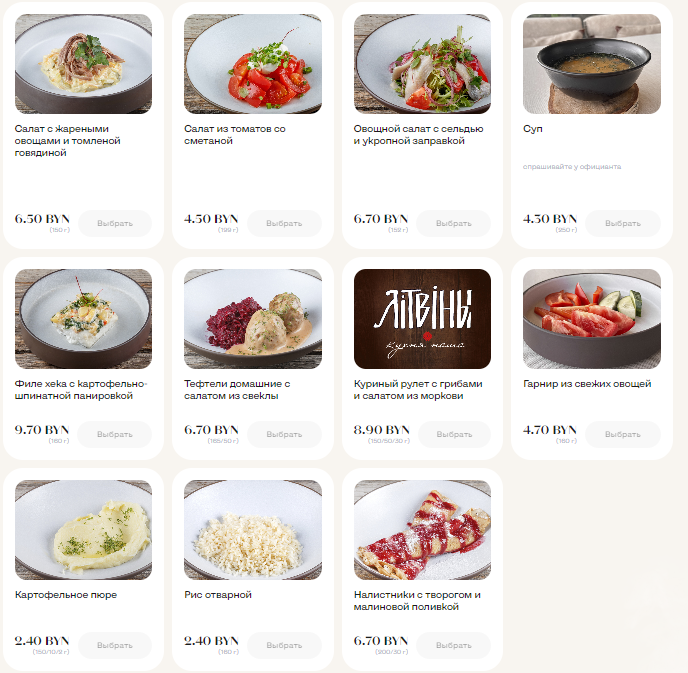Choose Гарнир из свежих овощей with Выбрать
Viewport: 688px width, 673px height.
(623, 434)
